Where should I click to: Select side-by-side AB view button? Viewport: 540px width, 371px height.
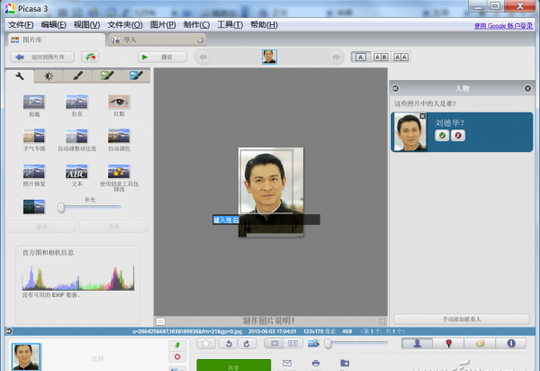[381, 57]
